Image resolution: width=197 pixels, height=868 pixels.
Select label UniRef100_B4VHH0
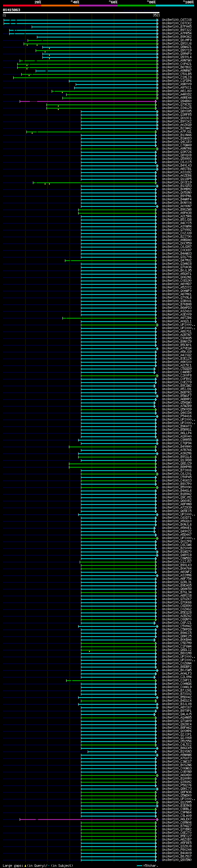(x=176, y=446)
